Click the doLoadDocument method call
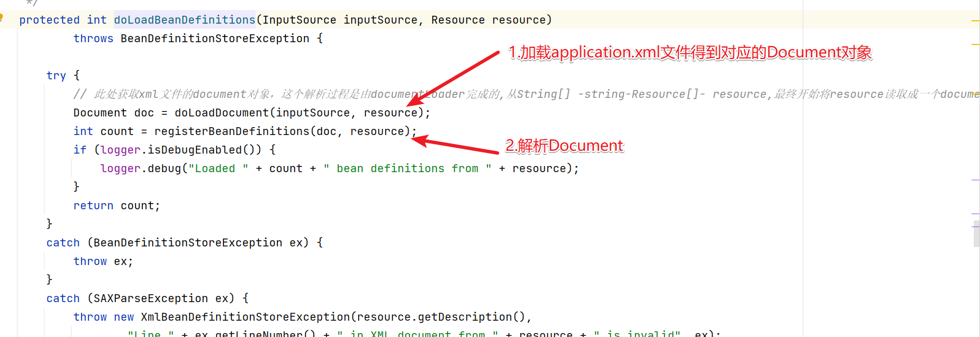The width and height of the screenshot is (980, 337). tap(222, 113)
